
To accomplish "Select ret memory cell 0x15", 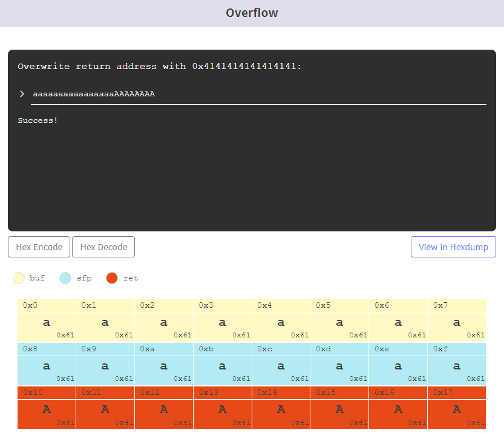I will pos(340,408).
